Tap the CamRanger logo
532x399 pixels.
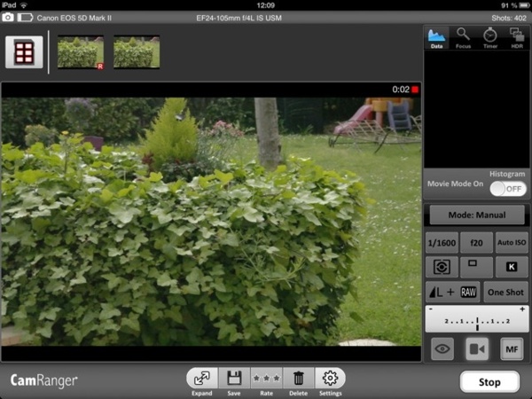tap(43, 380)
